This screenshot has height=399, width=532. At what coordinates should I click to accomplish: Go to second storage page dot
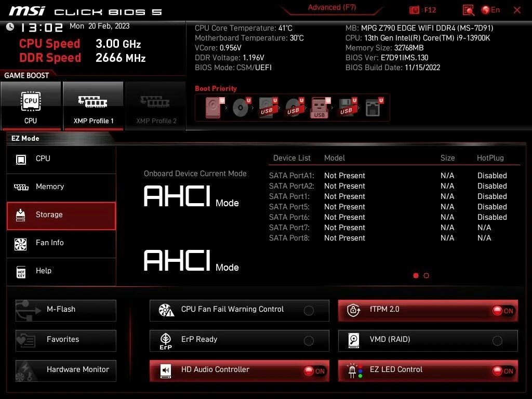tap(426, 276)
